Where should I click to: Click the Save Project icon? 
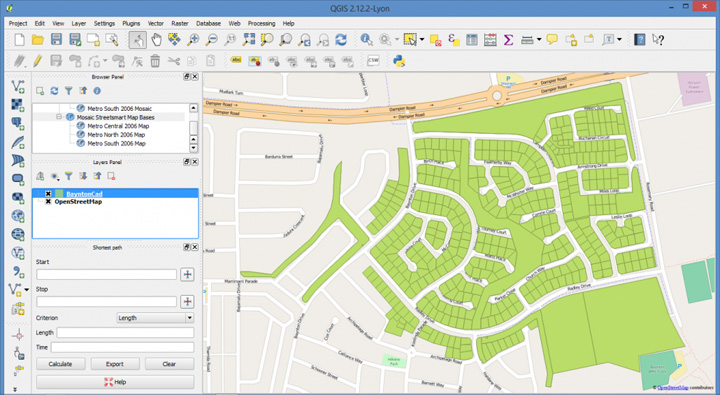coord(56,40)
